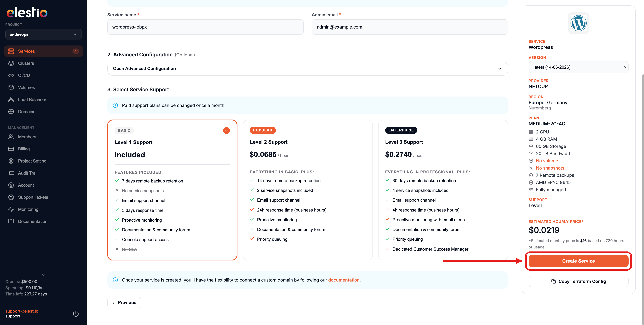Click the Support Tickets lifebuoy icon
The height and width of the screenshot is (325, 644).
(x=11, y=197)
